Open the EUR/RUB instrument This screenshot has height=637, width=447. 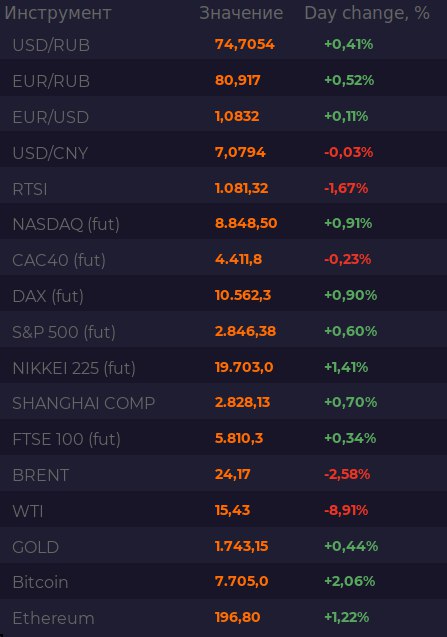click(x=224, y=80)
